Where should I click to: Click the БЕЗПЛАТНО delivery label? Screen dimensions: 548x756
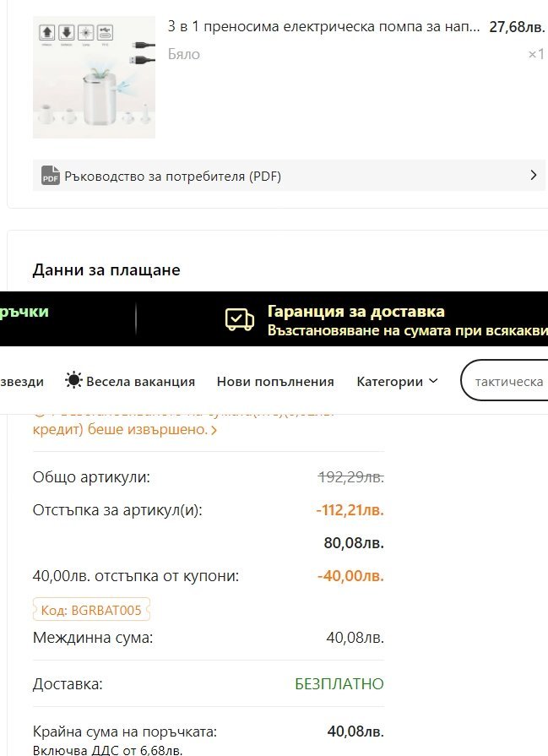coord(339,683)
